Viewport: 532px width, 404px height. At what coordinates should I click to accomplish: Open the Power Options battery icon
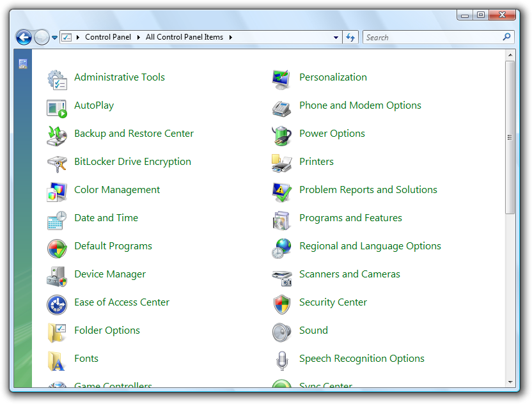tap(281, 136)
